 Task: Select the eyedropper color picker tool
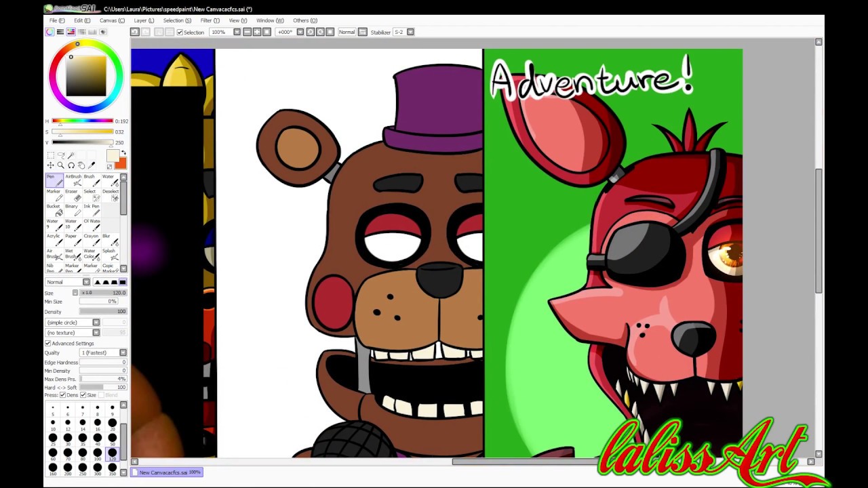[x=92, y=165]
